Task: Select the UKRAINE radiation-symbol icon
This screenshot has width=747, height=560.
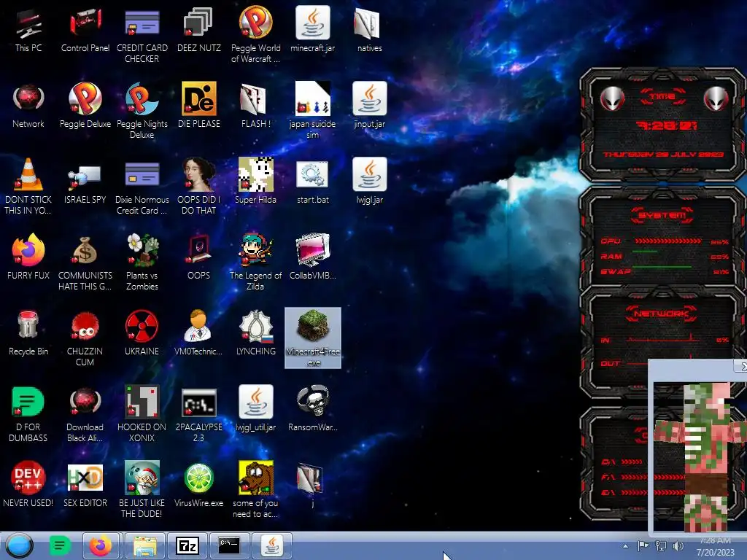Action: 142,326
